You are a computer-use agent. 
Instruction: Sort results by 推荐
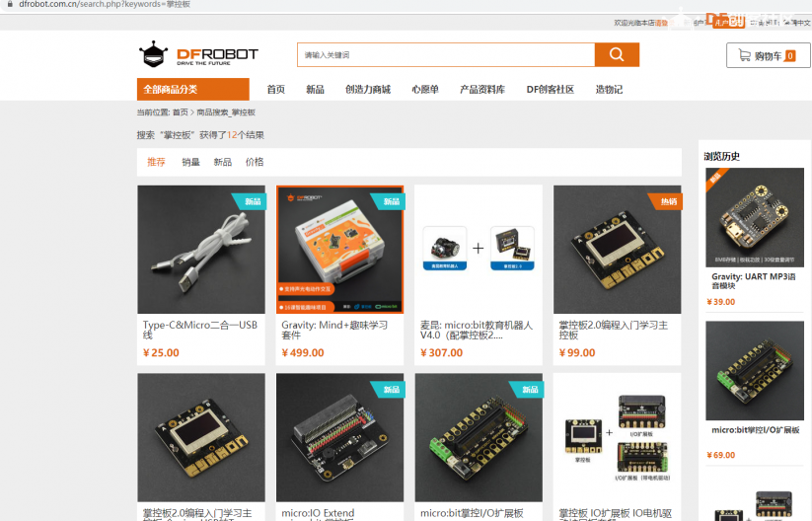click(156, 162)
